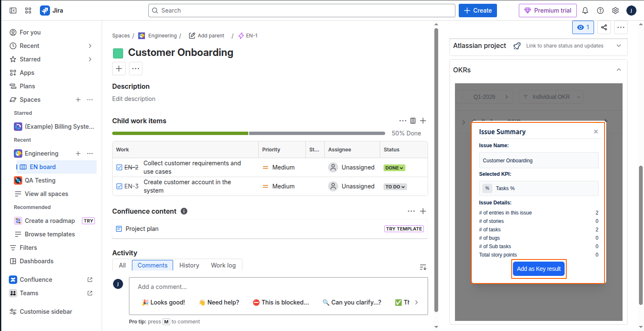Click EN-2 task type checkbox icon
This screenshot has height=331, width=644.
119,167
